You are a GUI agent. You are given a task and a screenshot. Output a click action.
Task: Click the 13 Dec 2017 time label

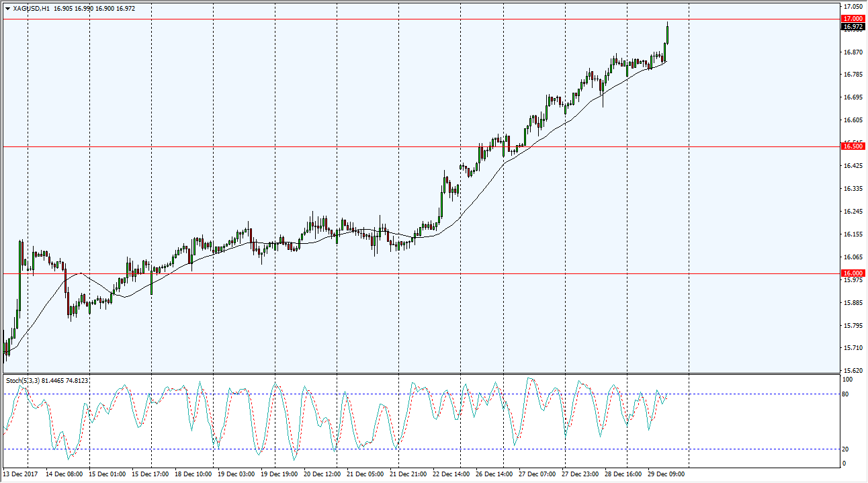[21, 474]
